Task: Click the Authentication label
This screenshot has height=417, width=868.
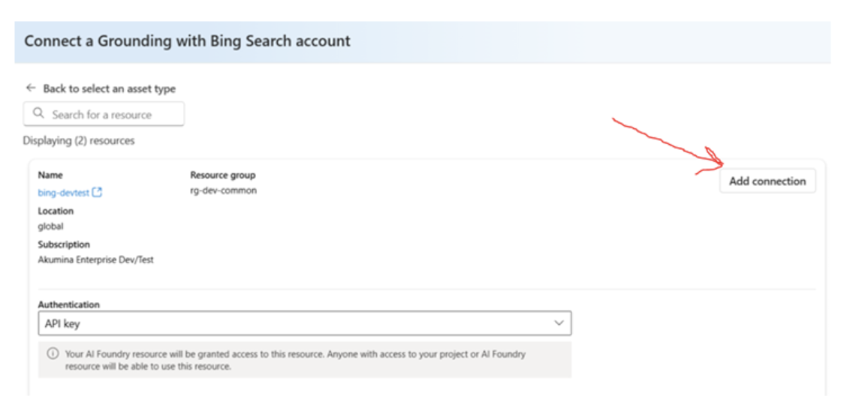Action: 68,304
